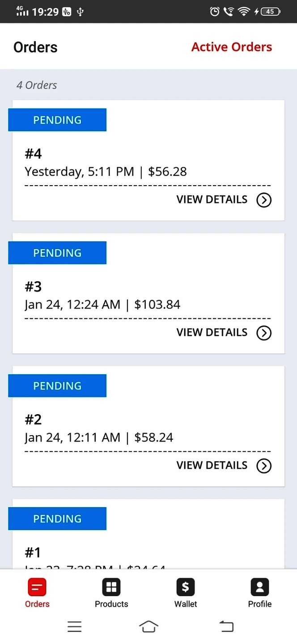Open the Wallet dollar icon

pos(186,587)
